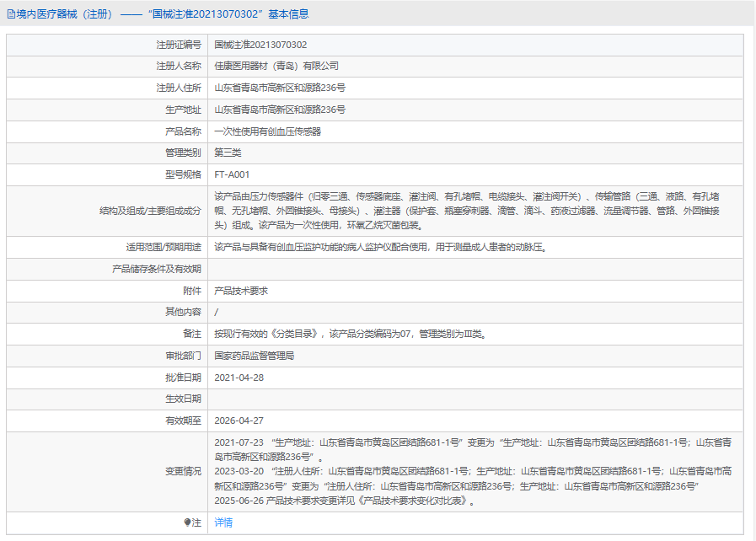Click model value FT-A001
Screen dimensions: 756x541
pos(232,174)
